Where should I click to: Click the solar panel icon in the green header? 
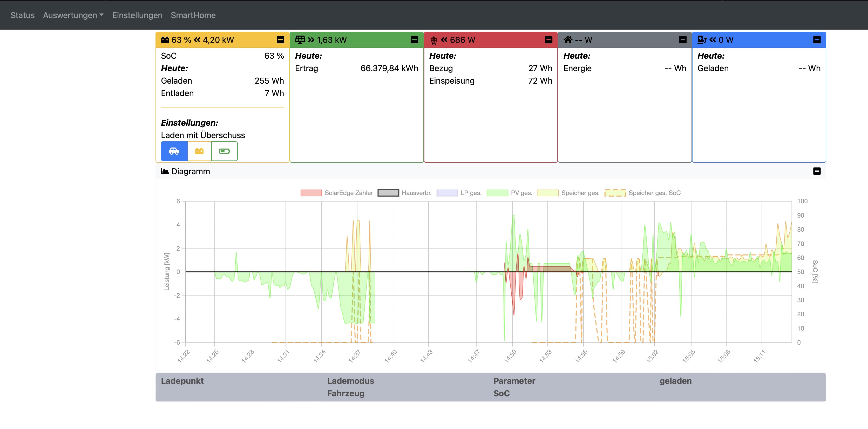click(300, 40)
